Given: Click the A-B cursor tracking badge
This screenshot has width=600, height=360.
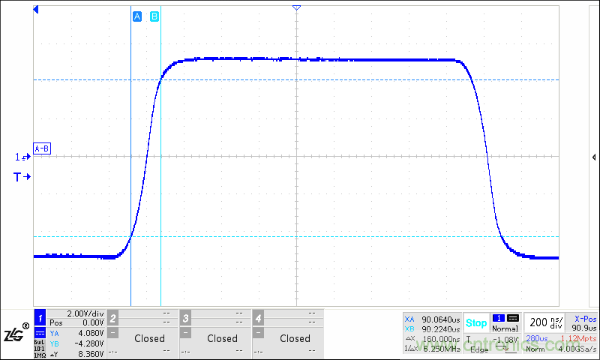Looking at the screenshot, I should [x=42, y=148].
